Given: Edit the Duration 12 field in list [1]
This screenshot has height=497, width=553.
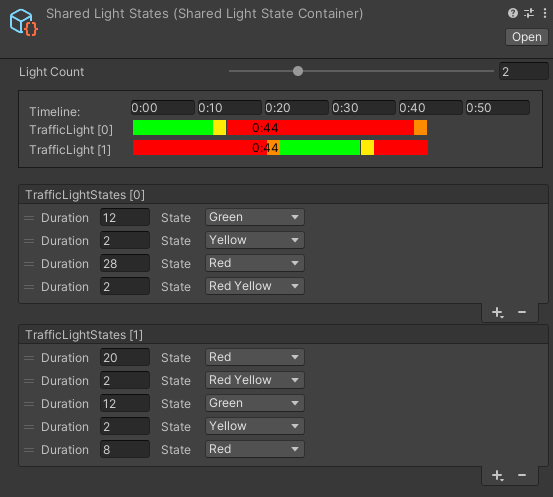Looking at the screenshot, I should 125,403.
